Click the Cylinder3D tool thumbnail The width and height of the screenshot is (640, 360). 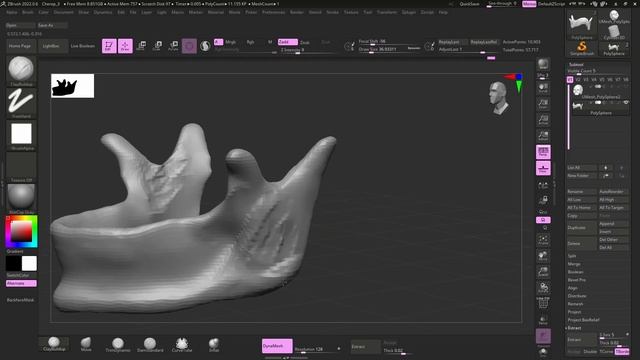click(x=614, y=32)
